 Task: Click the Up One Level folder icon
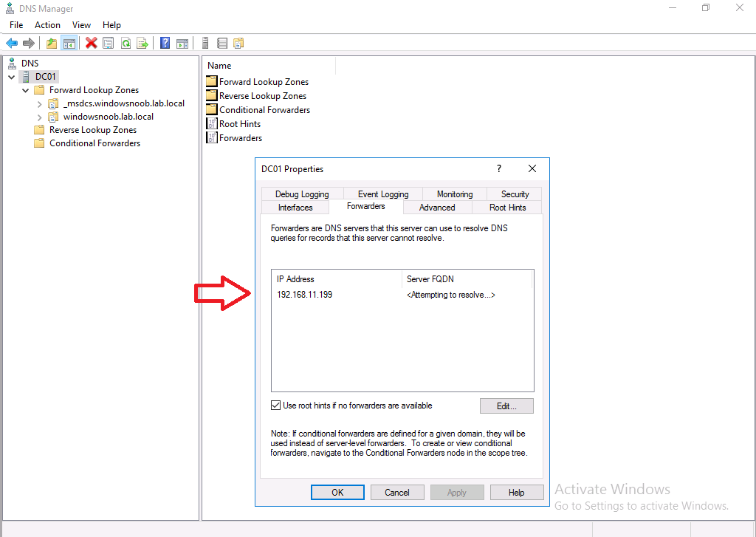click(x=52, y=44)
